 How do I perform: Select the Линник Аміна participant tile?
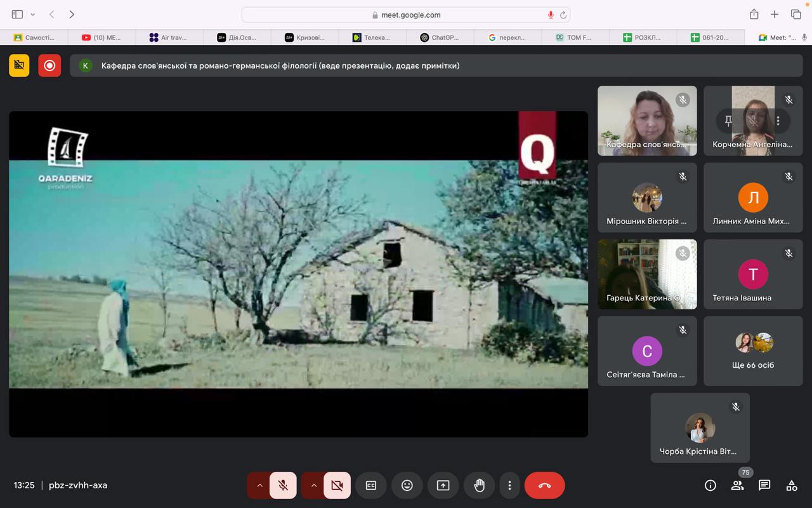753,197
